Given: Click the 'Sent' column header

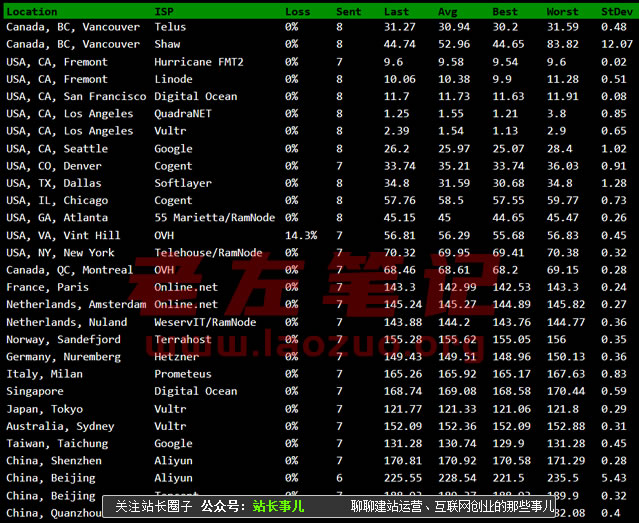Looking at the screenshot, I should click(x=348, y=12).
